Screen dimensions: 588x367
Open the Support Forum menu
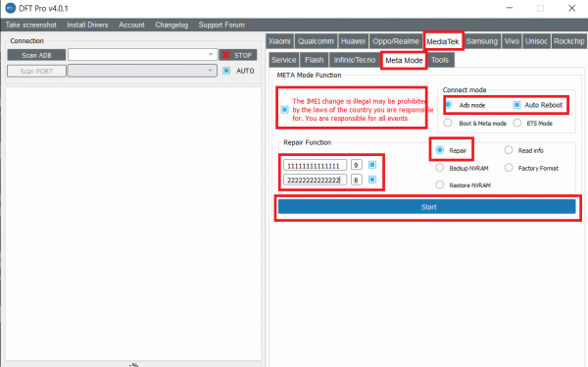(221, 25)
